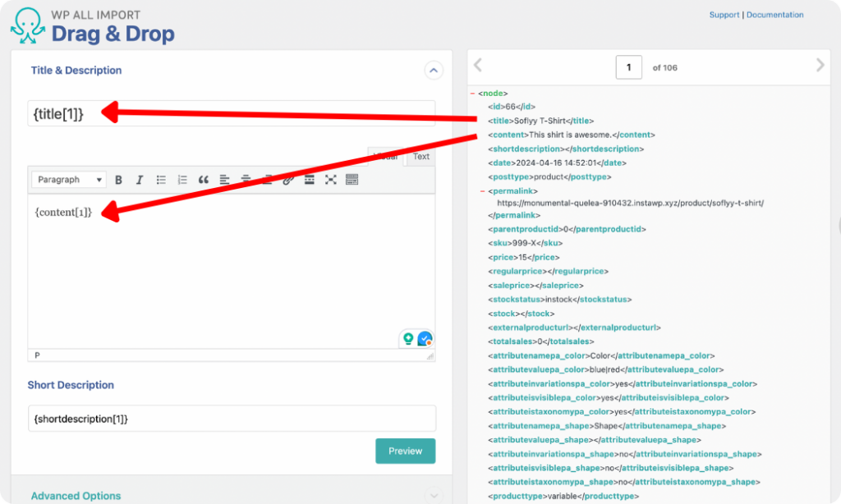Screen dimensions: 841x504
Task: Collapse the permalink element in the XML tree
Action: [x=482, y=191]
